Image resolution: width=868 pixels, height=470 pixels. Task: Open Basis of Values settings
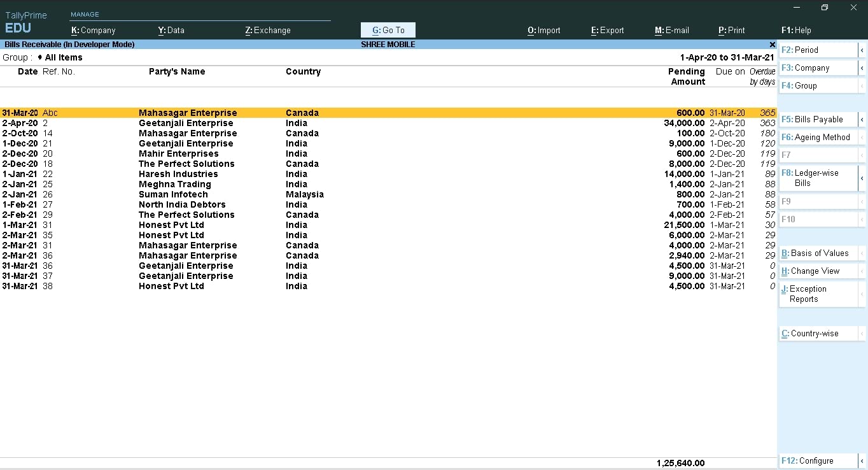click(817, 253)
